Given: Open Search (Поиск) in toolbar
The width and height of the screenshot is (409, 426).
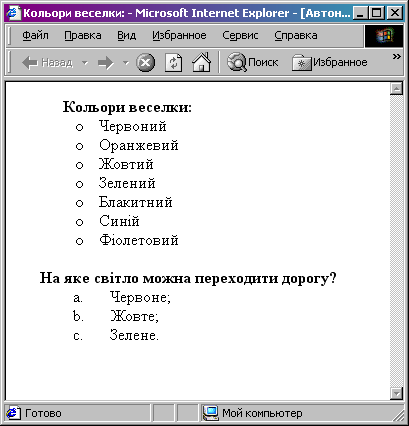Looking at the screenshot, I should (x=253, y=62).
